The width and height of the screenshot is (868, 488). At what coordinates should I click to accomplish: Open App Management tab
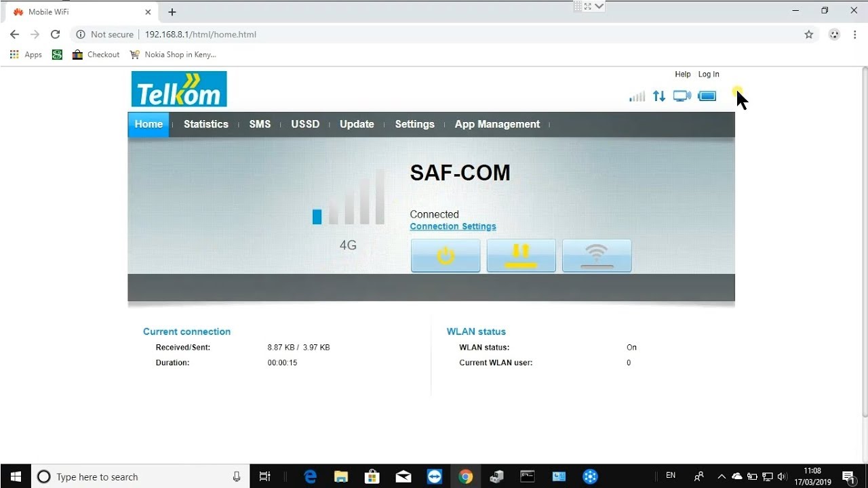coord(497,124)
